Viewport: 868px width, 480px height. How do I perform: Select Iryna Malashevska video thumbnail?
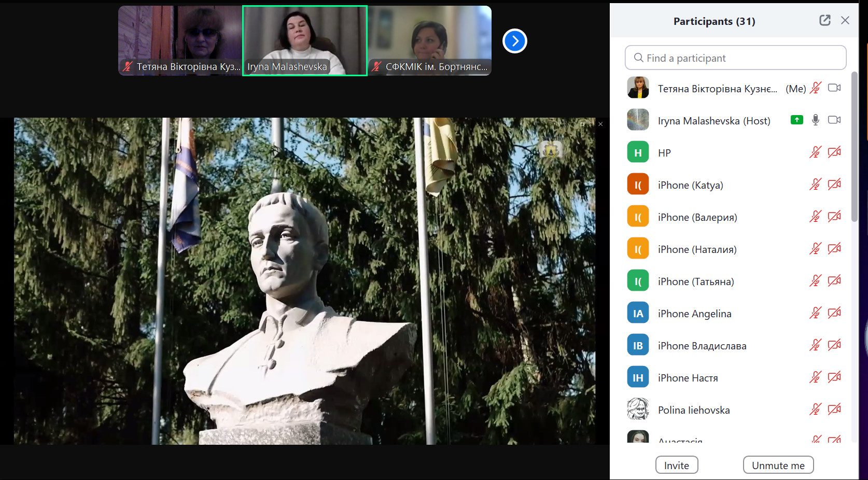click(305, 40)
